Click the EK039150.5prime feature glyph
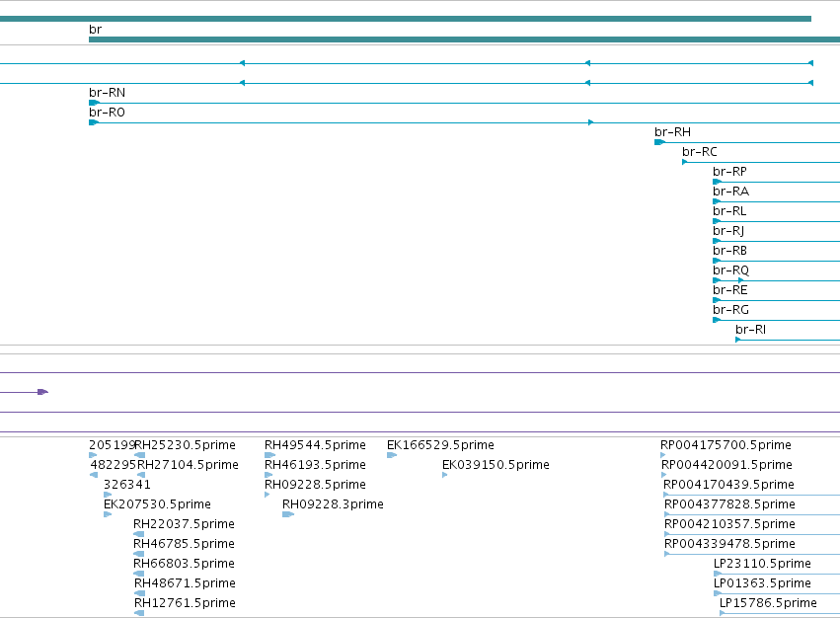840x618 pixels. click(444, 476)
